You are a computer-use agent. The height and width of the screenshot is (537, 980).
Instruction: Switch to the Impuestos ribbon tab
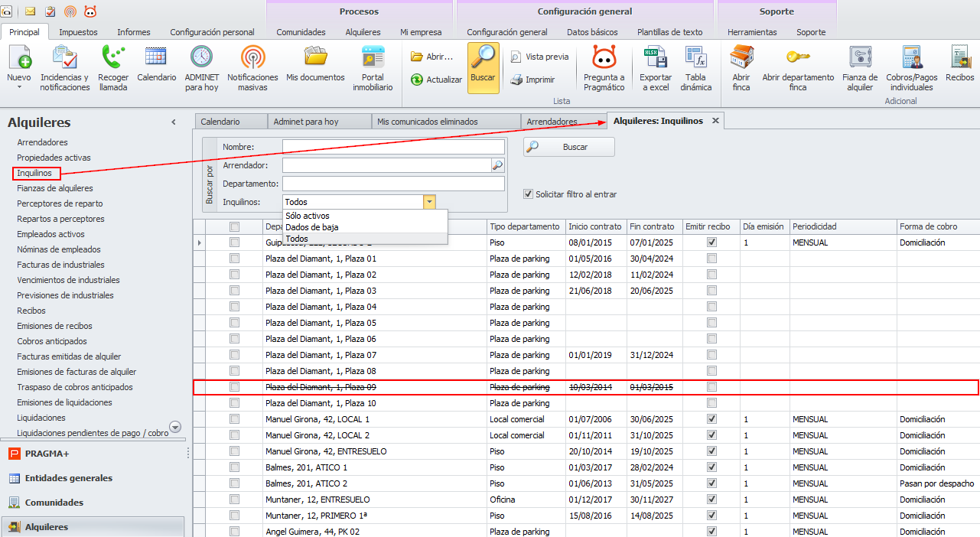78,32
